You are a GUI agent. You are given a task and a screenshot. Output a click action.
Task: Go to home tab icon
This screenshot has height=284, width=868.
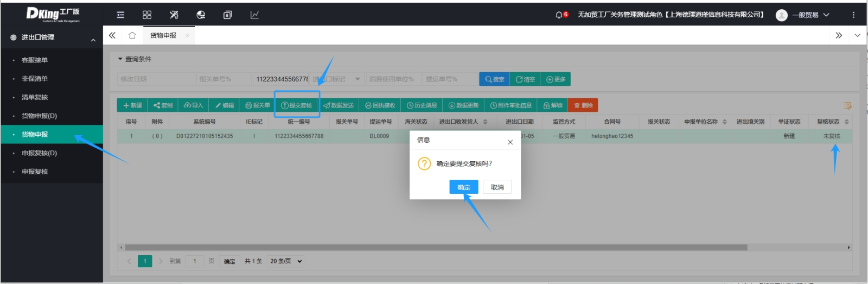pyautogui.click(x=132, y=35)
